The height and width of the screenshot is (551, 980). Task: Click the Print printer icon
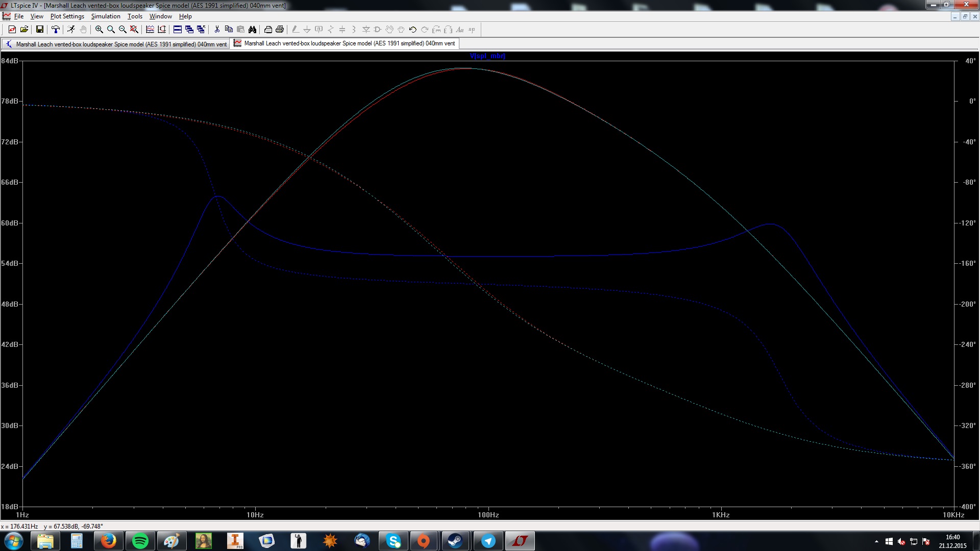point(279,30)
